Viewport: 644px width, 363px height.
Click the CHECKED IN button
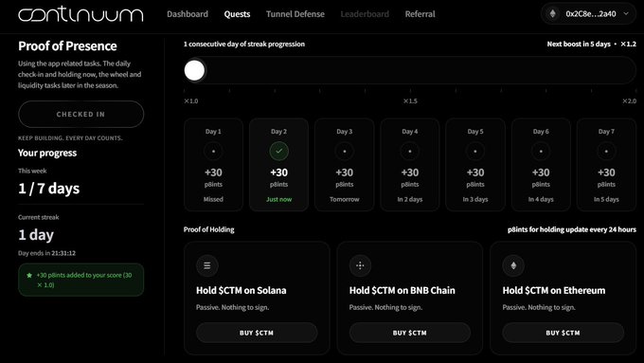point(80,115)
